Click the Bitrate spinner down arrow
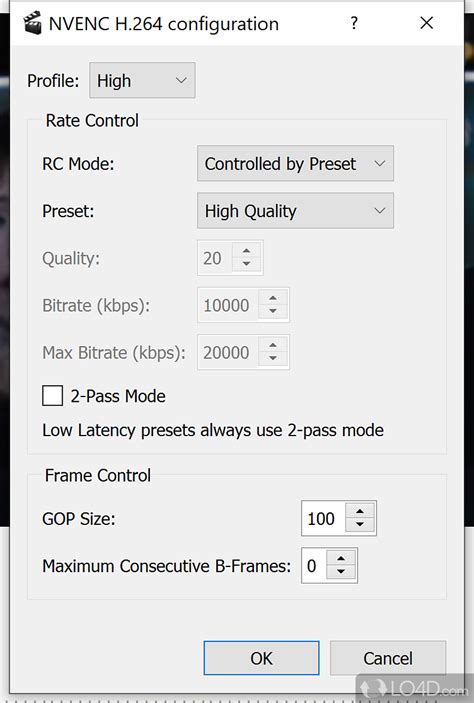The height and width of the screenshot is (703, 474). pyautogui.click(x=273, y=311)
